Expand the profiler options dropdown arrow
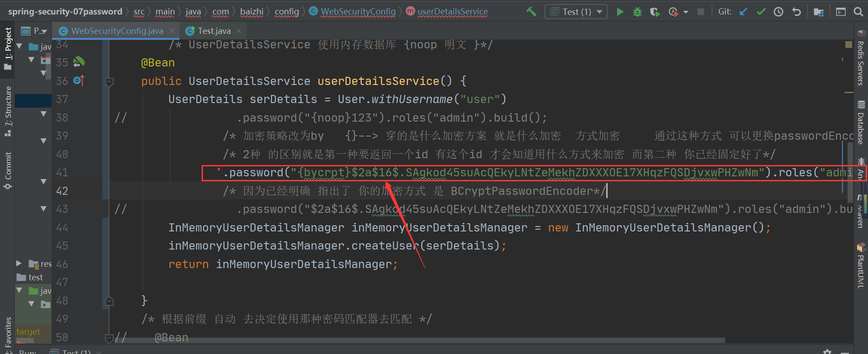 pos(686,12)
